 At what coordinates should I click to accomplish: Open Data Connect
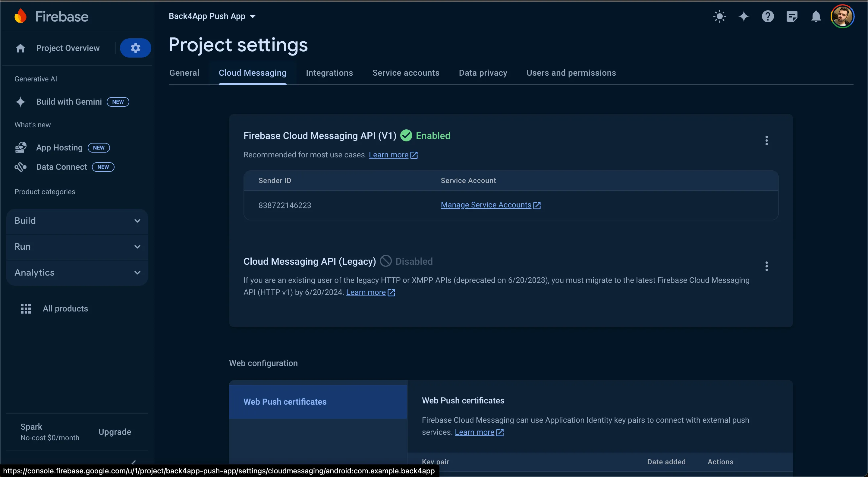tap(62, 167)
